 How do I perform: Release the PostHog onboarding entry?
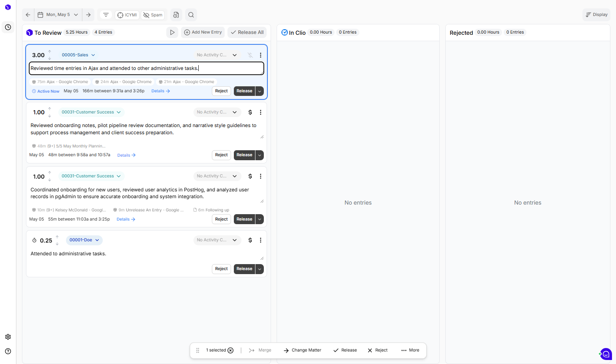pos(244,219)
